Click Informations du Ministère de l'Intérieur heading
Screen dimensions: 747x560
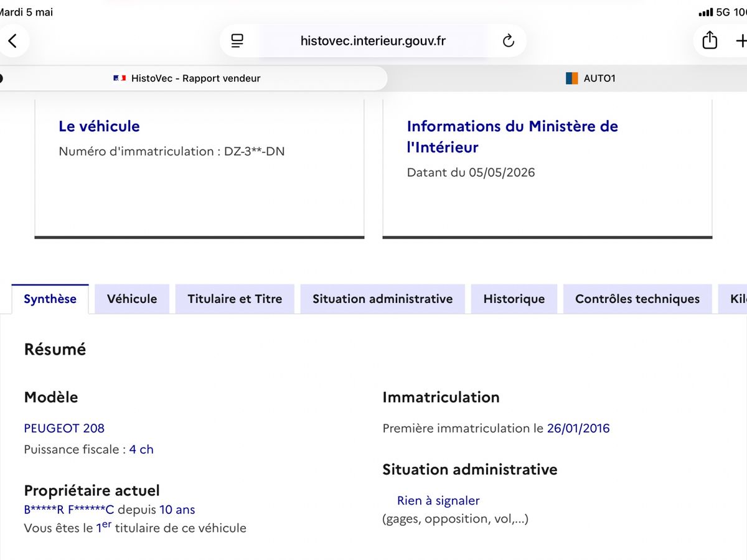tap(512, 137)
